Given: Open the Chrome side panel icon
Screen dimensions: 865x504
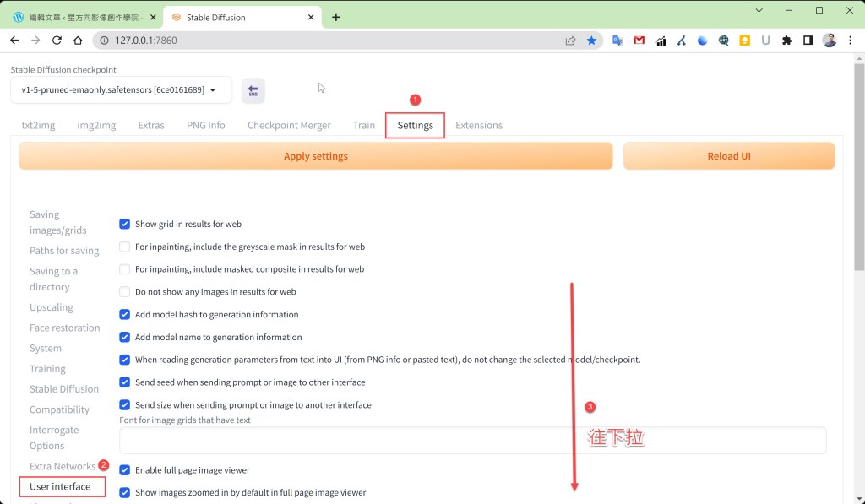Looking at the screenshot, I should [x=808, y=40].
